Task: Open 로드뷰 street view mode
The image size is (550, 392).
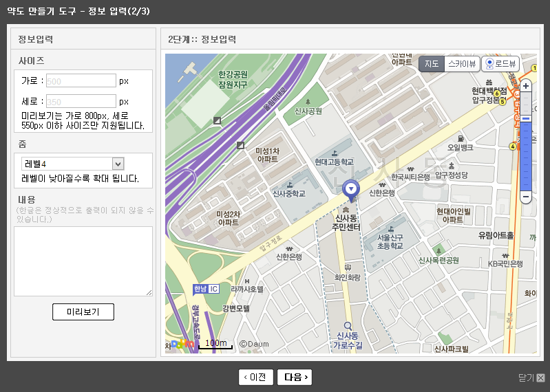Action: [500, 64]
